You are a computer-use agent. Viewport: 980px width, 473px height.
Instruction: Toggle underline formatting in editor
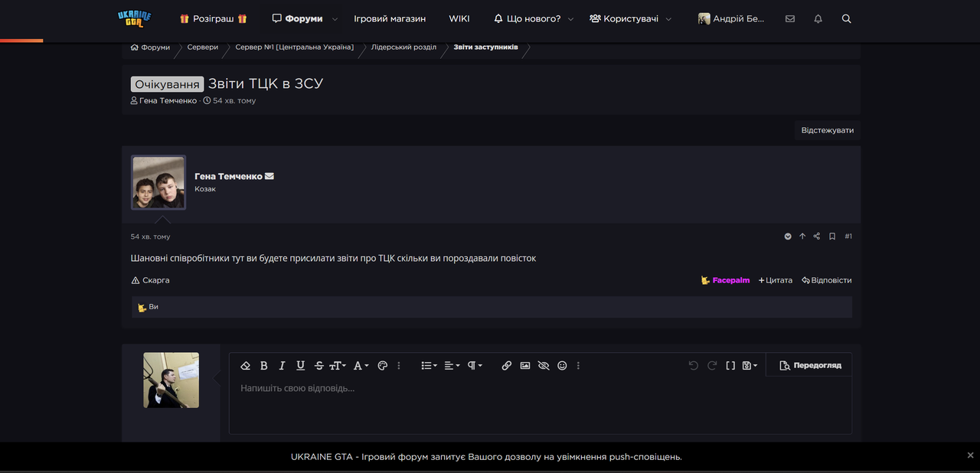[300, 366]
